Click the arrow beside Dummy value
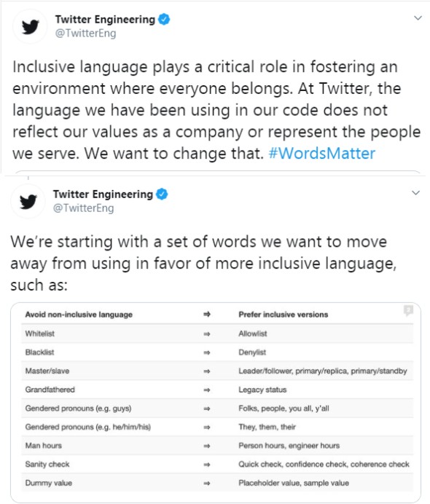430x504 pixels. [x=207, y=483]
